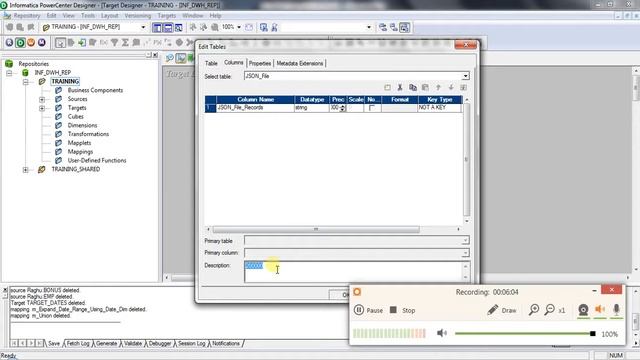Click the filter funnel transformation icon

click(x=115, y=42)
